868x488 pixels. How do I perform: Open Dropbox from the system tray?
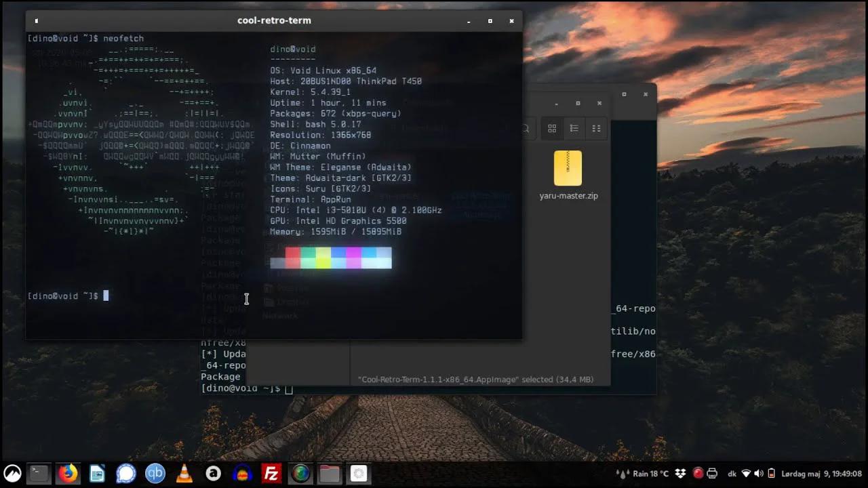click(679, 473)
